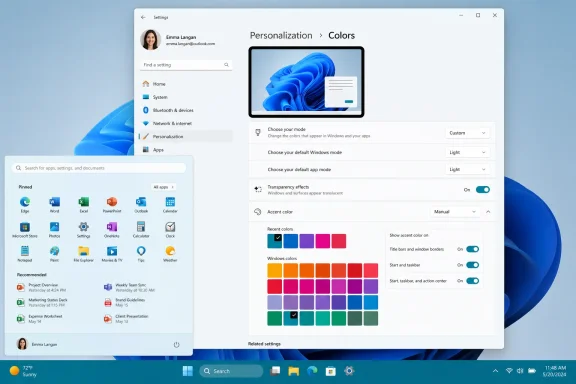Go to Home in Settings sidebar
This screenshot has height=384, width=576.
coord(186,84)
